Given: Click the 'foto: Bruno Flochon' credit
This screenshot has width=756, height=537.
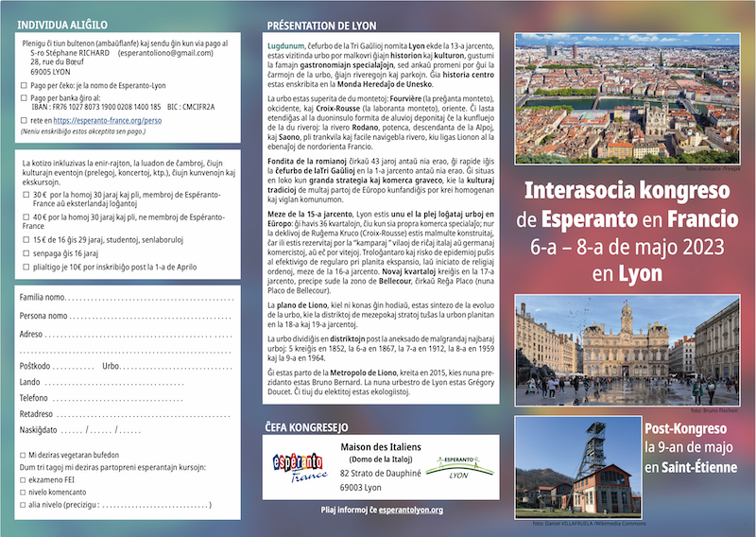Looking at the screenshot, I should (714, 410).
